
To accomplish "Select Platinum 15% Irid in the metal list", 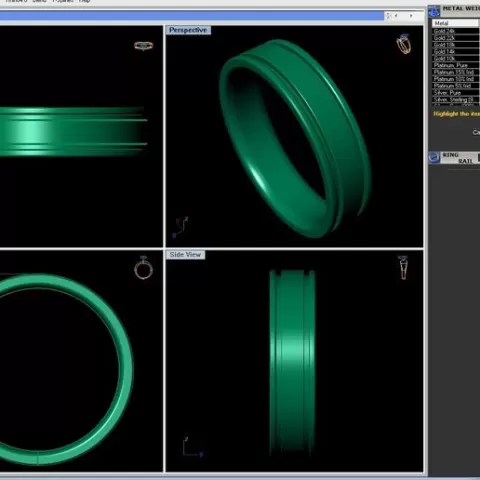I will pos(456,72).
